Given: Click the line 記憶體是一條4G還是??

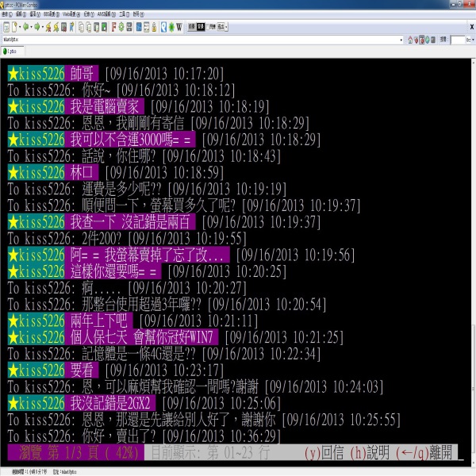Looking at the screenshot, I should point(138,354).
